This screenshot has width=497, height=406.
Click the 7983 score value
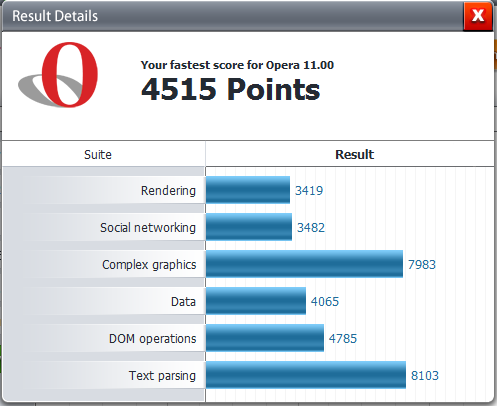pyautogui.click(x=422, y=265)
